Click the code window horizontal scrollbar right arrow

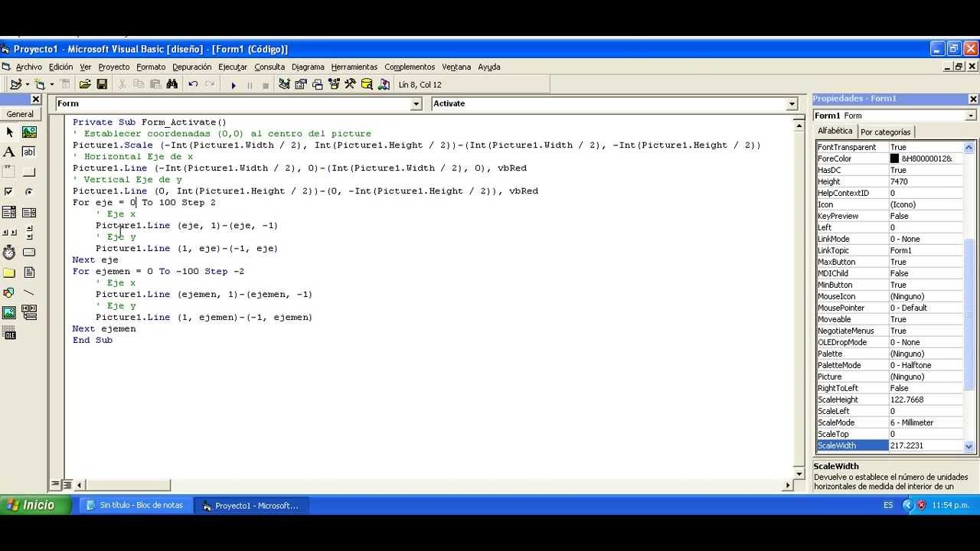point(789,485)
